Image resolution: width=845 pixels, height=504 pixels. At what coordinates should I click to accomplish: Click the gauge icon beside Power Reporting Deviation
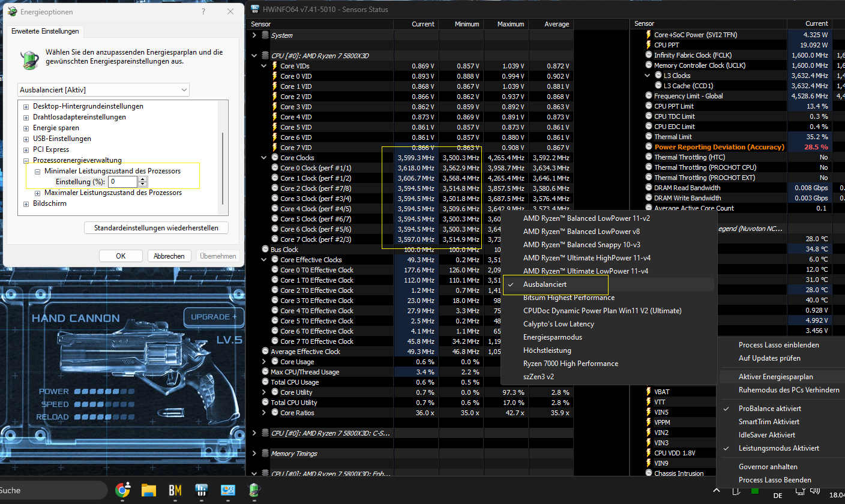coord(649,147)
